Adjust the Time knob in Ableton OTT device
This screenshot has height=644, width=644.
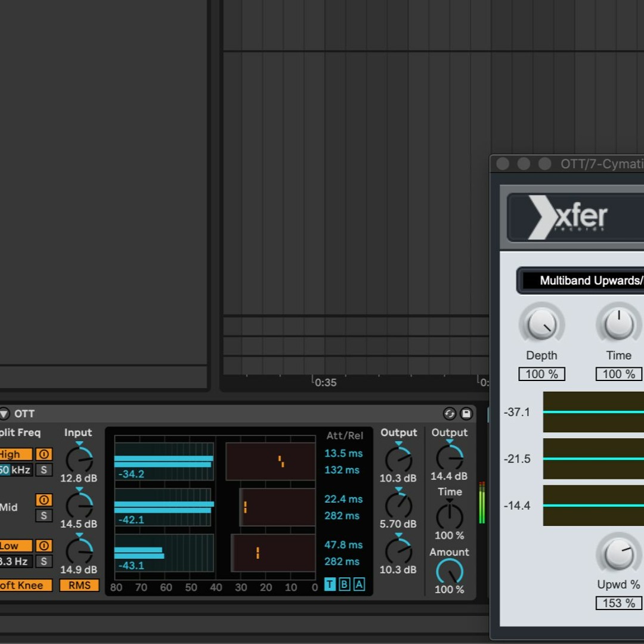coord(450,516)
